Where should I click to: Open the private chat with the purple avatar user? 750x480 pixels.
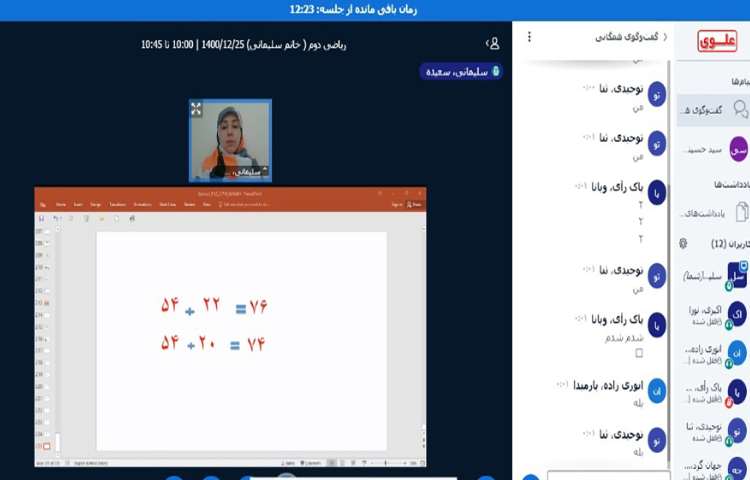pyautogui.click(x=715, y=150)
